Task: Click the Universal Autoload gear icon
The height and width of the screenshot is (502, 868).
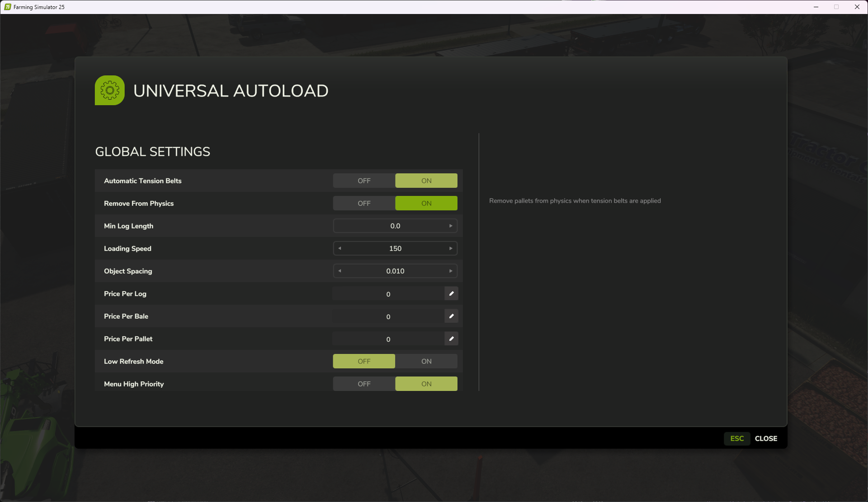Action: coord(109,90)
